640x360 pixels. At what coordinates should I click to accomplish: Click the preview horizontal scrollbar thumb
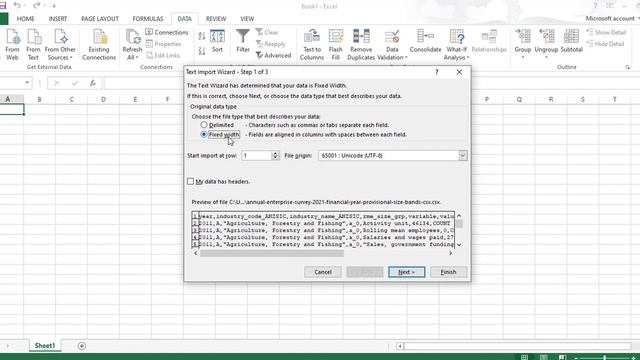coord(272,253)
